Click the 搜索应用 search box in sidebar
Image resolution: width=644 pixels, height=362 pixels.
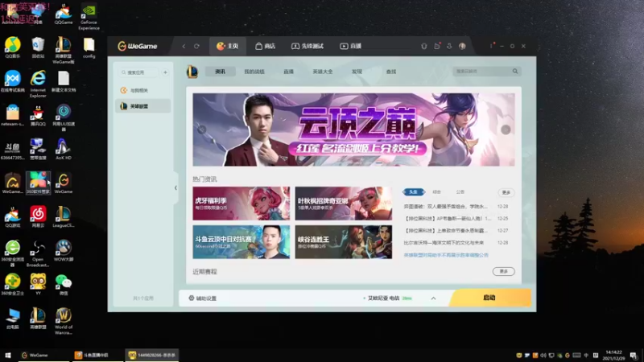coord(138,72)
